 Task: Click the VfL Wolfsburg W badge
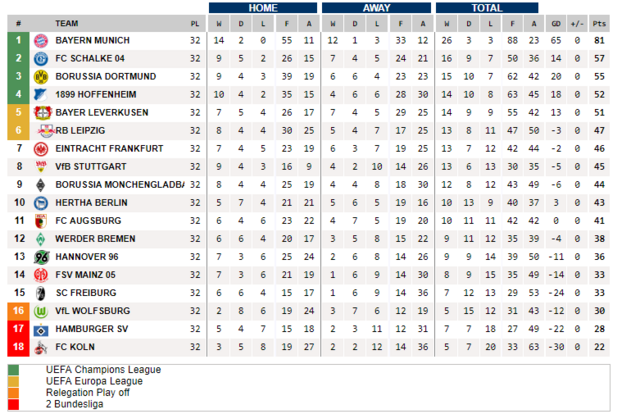[41, 311]
